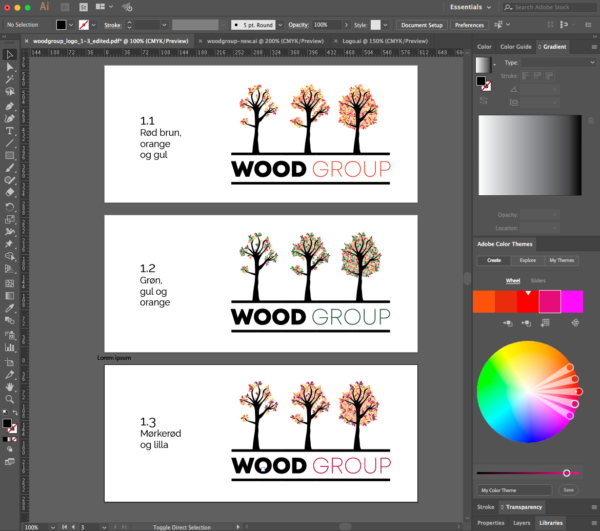Click the Document Setup button

click(x=421, y=23)
